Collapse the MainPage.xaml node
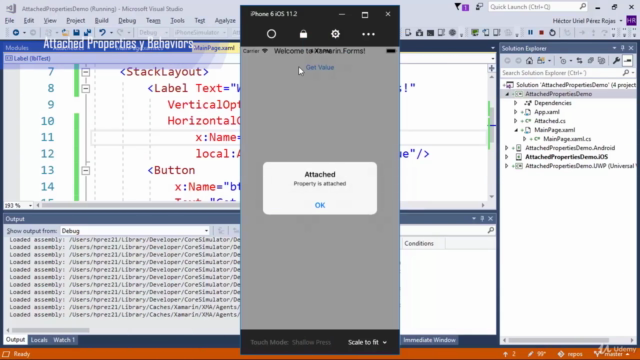This screenshot has width=640, height=360. coord(516,130)
